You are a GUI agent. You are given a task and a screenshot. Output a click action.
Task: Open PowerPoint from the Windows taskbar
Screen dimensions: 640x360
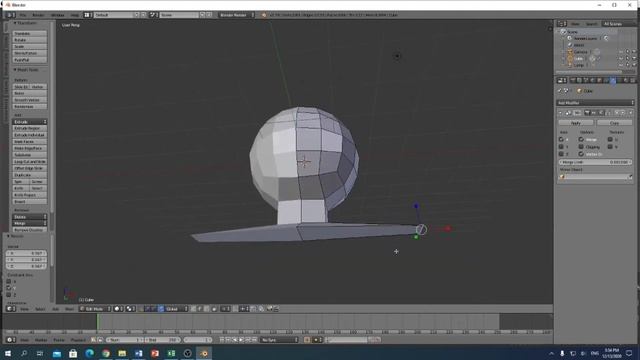click(155, 353)
